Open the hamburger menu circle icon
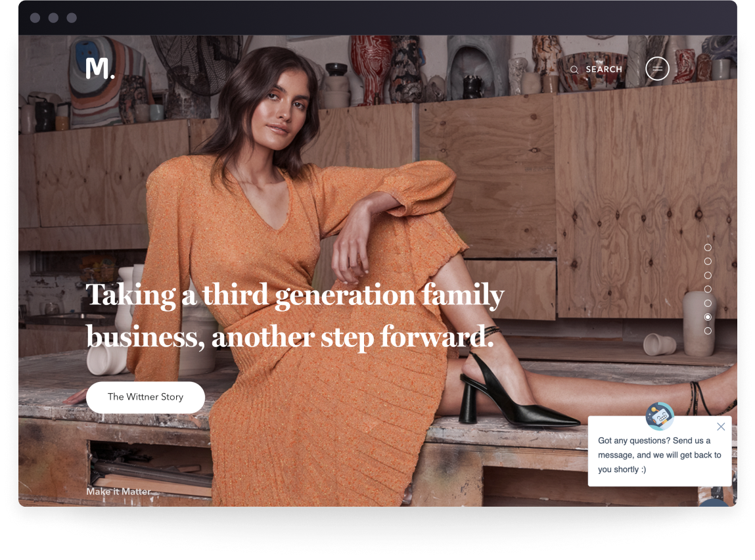The image size is (755, 560). [x=657, y=69]
